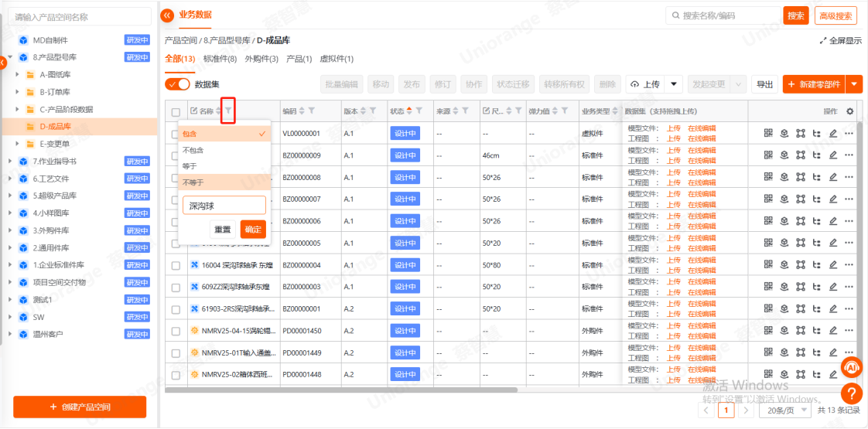Sort by the 版本 column sort arrows
Screen dimensions: 868x429
(x=363, y=111)
